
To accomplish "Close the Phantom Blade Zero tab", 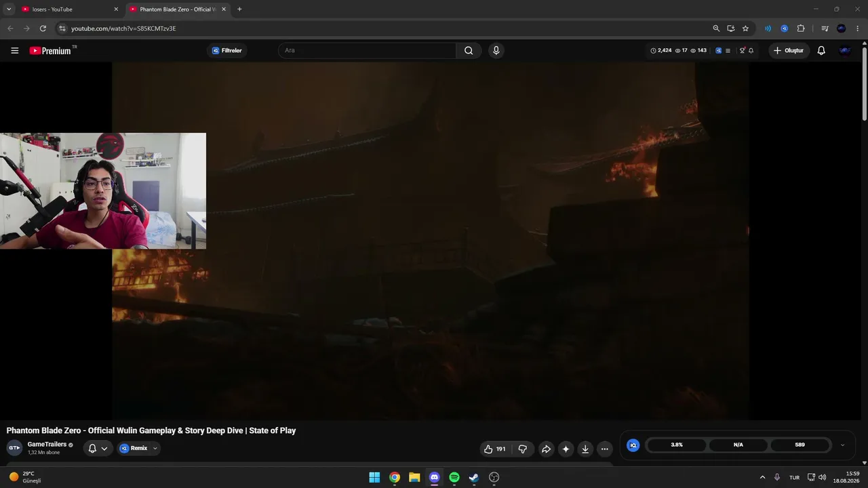I will (224, 9).
